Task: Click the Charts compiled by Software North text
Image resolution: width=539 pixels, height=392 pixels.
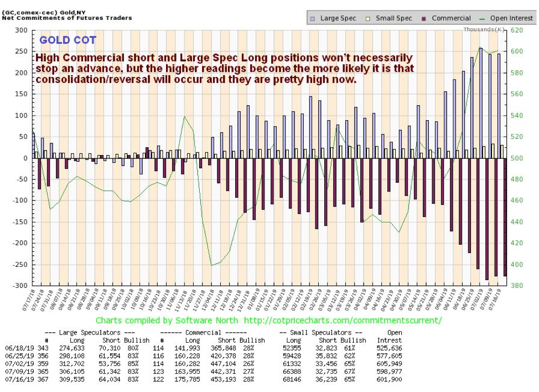Action: 167,321
